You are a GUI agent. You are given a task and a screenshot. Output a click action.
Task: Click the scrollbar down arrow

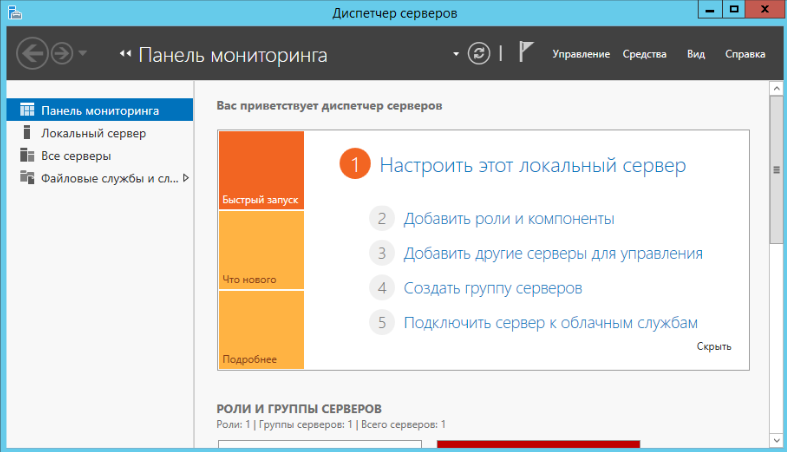[x=776, y=440]
